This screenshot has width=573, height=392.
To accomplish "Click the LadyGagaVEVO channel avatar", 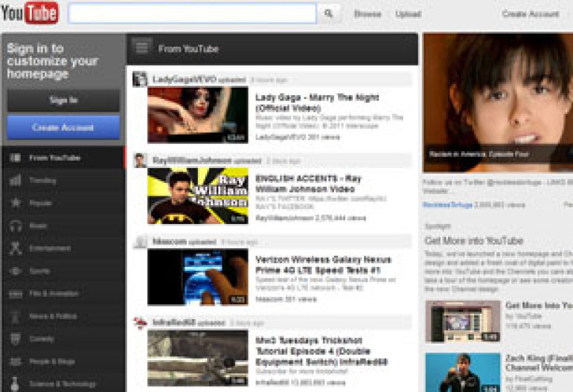I will [x=140, y=80].
